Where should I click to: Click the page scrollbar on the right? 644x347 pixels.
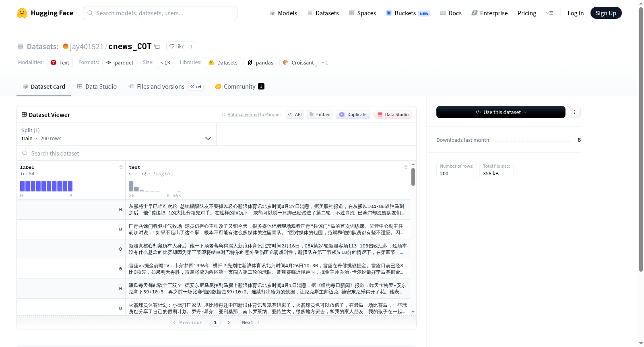[x=641, y=139]
